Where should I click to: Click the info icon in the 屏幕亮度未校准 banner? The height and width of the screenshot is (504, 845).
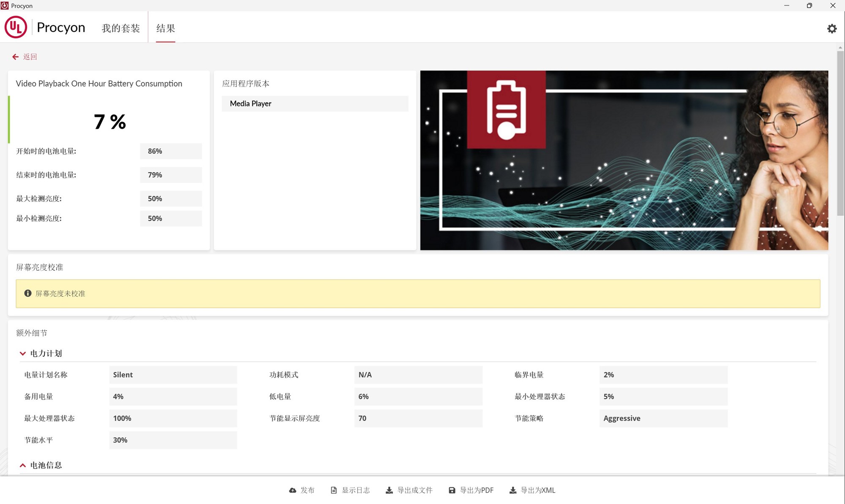[28, 293]
